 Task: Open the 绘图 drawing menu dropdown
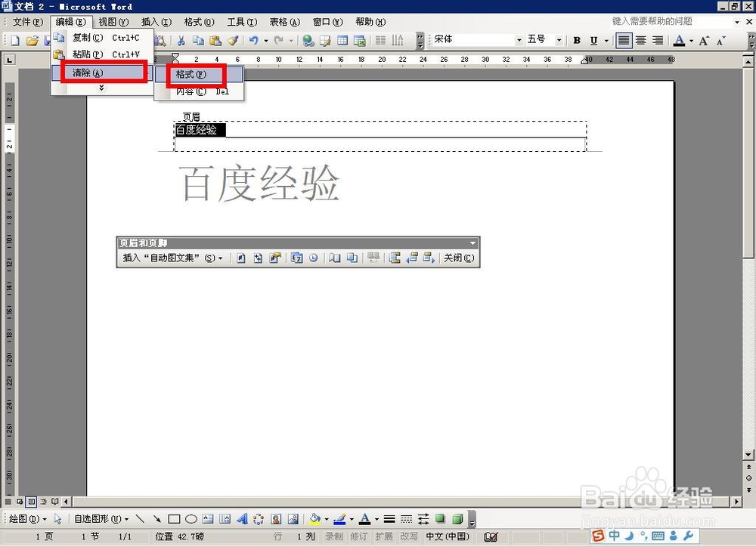click(x=28, y=519)
